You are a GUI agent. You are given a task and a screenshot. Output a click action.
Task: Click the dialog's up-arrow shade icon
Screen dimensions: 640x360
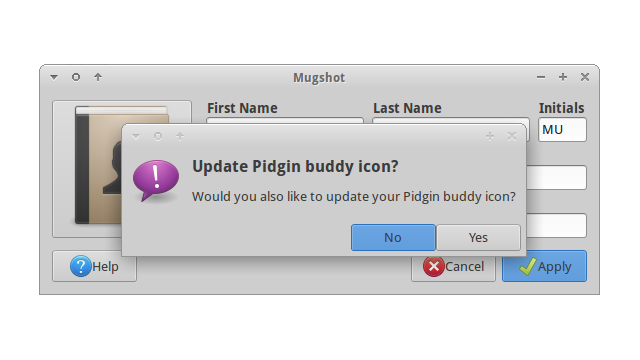(180, 136)
